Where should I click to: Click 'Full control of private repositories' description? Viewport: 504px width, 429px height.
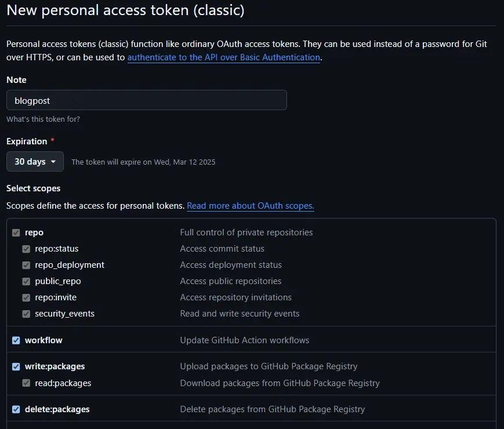(246, 232)
